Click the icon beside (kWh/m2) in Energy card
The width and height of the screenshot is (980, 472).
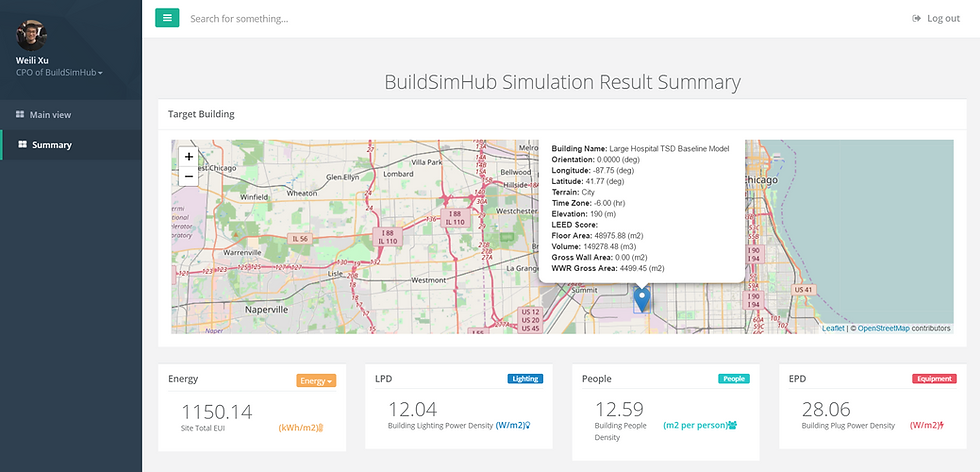click(x=321, y=428)
